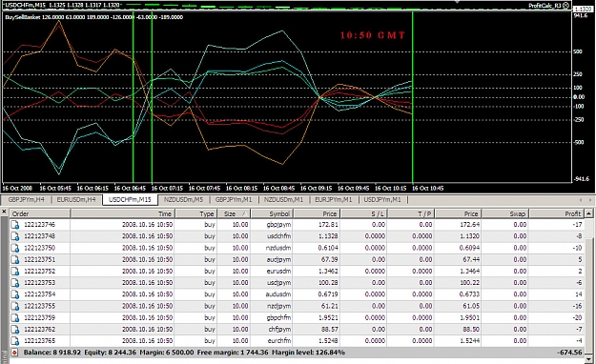Click order icon for order 122123746
Screen dimensions: 596x364
(x=15, y=225)
